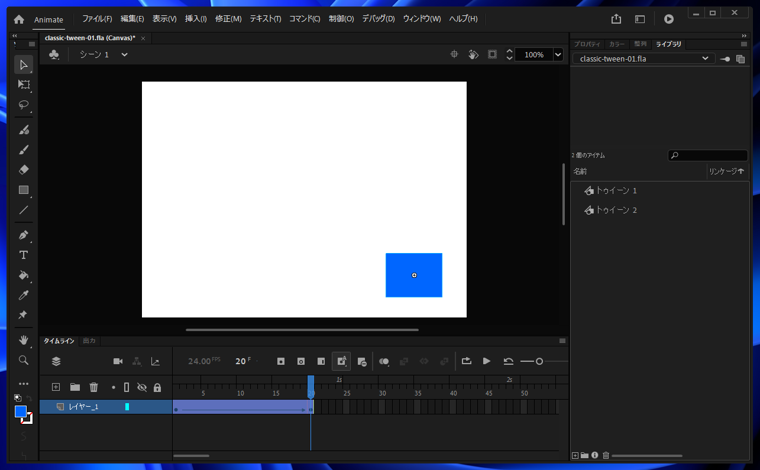
Task: Pick the Rectangle tool in the toolbar
Action: pyautogui.click(x=23, y=190)
